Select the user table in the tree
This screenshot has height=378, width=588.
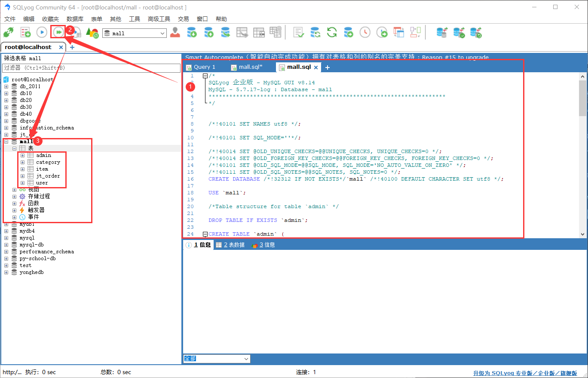42,183
